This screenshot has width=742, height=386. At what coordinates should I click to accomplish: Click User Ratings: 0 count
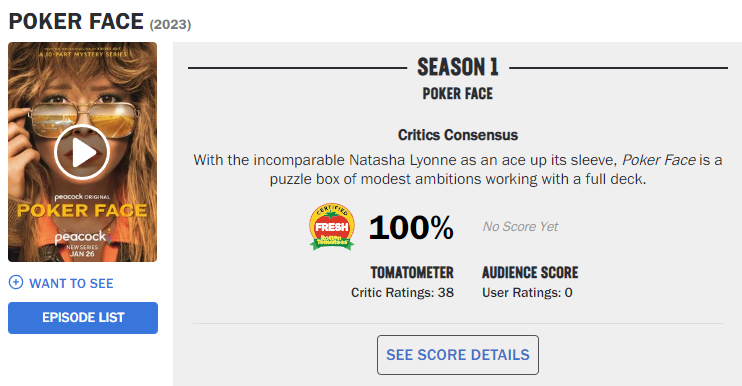pyautogui.click(x=527, y=293)
